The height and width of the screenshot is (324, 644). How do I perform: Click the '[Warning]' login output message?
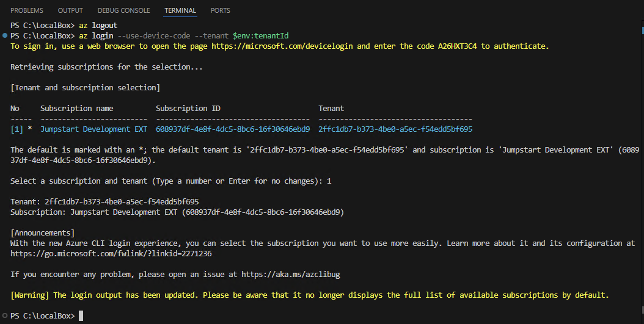pos(310,295)
